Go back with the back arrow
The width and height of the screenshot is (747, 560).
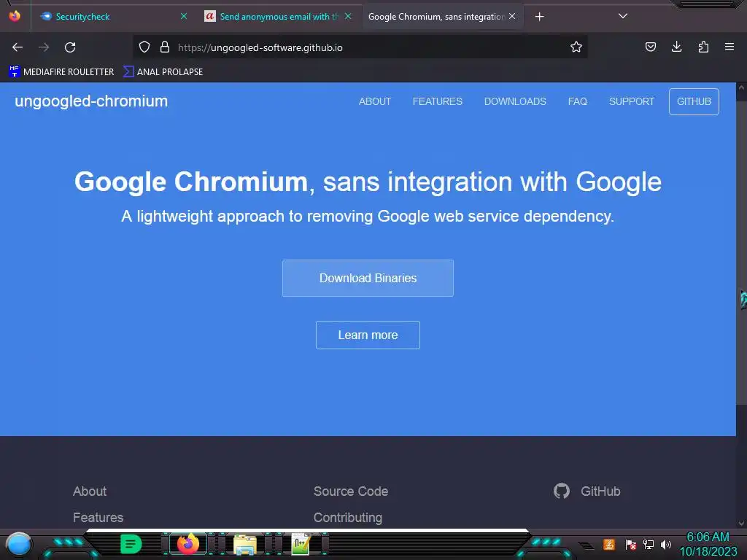18,47
